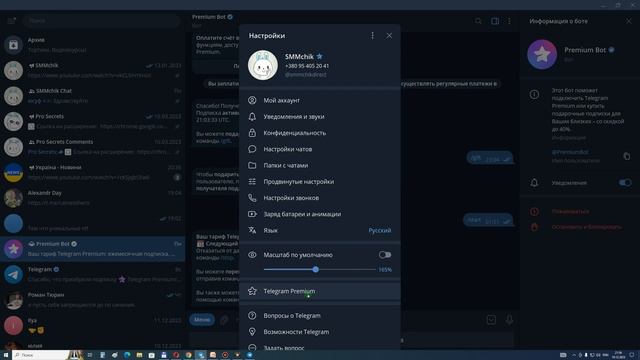
Task: Close bot info panel
Action: (629, 21)
